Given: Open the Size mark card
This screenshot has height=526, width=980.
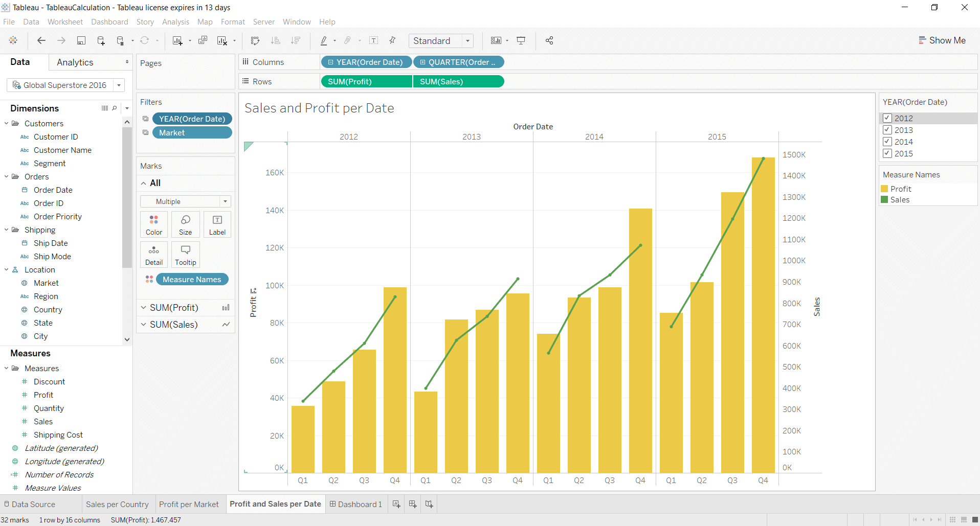Looking at the screenshot, I should pyautogui.click(x=186, y=224).
